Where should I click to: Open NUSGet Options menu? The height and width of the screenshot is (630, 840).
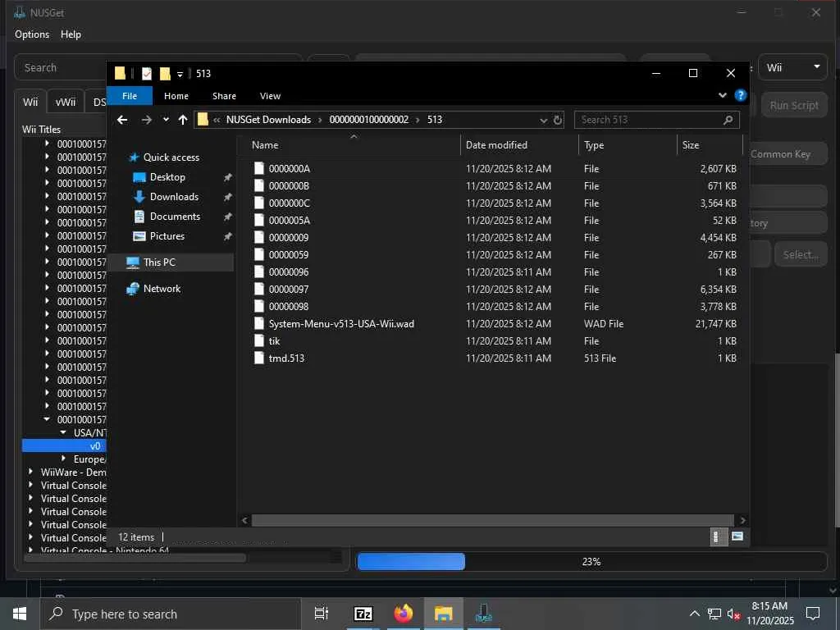[x=32, y=34]
